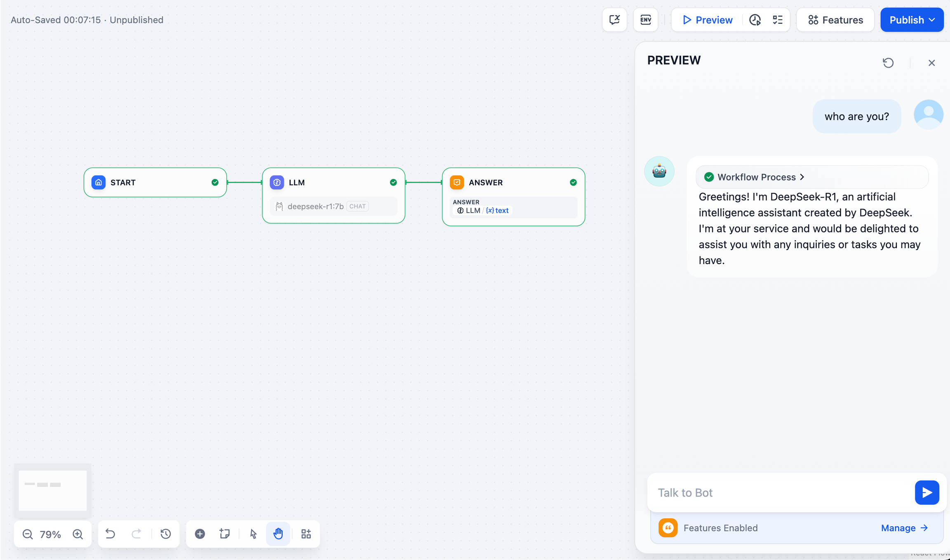The image size is (950, 560).
Task: Click the zoom-out icon in canvas toolbar
Action: [27, 534]
